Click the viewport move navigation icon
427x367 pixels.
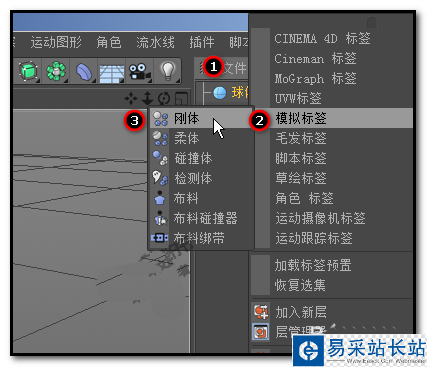131,99
